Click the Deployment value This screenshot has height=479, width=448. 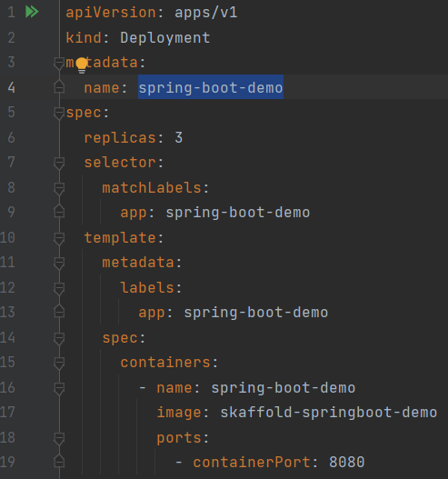[x=165, y=38]
